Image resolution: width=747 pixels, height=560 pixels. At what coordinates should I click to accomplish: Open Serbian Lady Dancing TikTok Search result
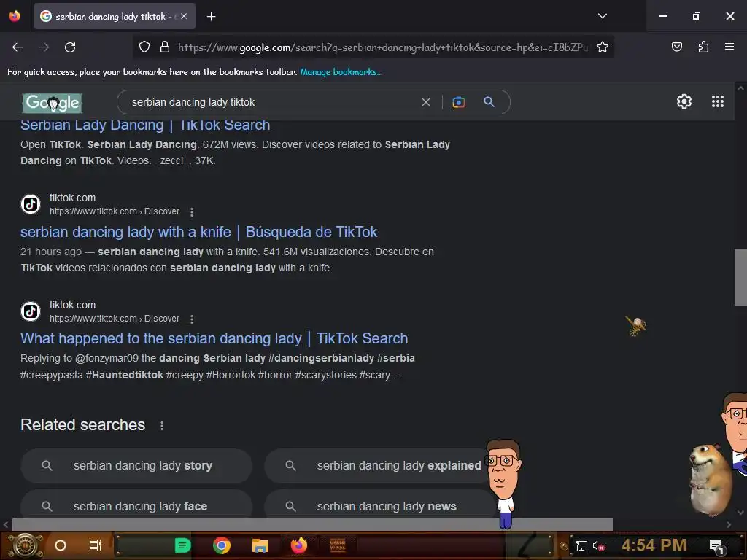tap(145, 125)
